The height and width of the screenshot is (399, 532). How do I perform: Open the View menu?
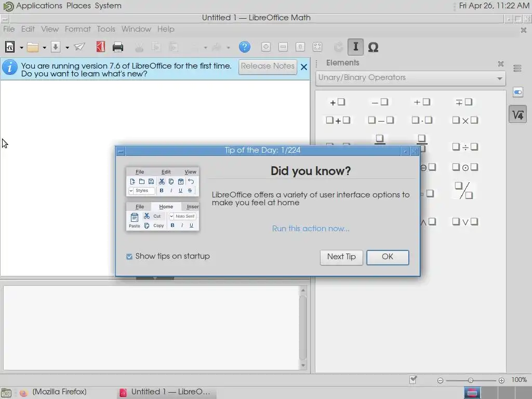50,29
